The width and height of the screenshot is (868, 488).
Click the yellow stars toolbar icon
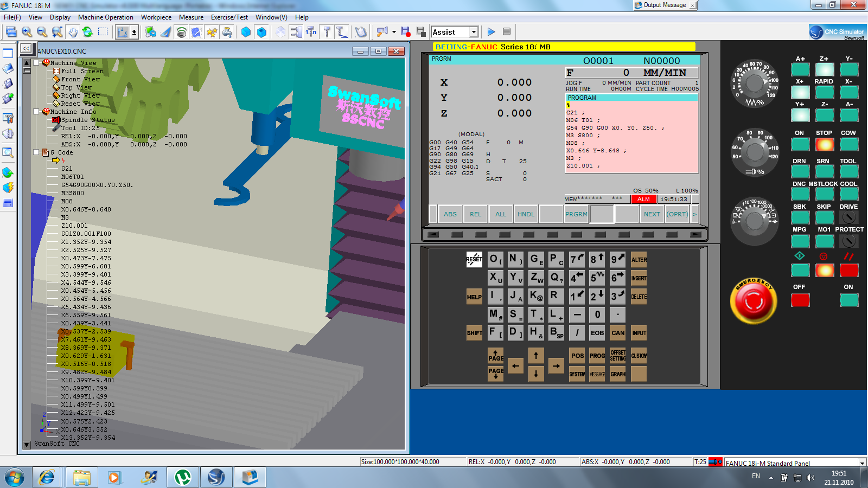coord(212,33)
